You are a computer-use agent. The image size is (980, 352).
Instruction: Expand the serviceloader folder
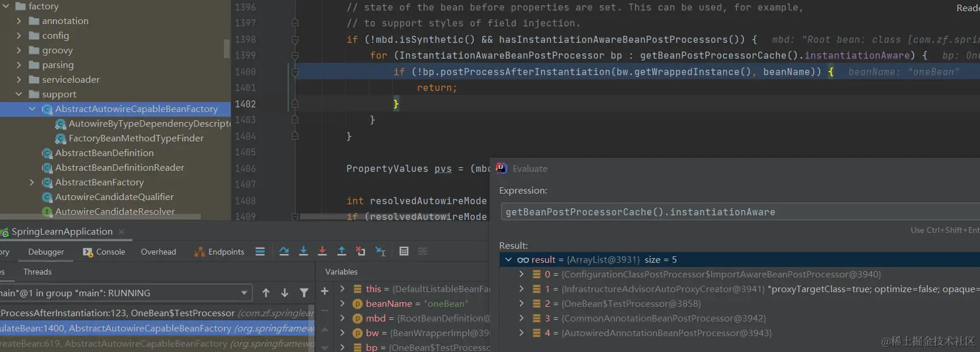pyautogui.click(x=19, y=80)
